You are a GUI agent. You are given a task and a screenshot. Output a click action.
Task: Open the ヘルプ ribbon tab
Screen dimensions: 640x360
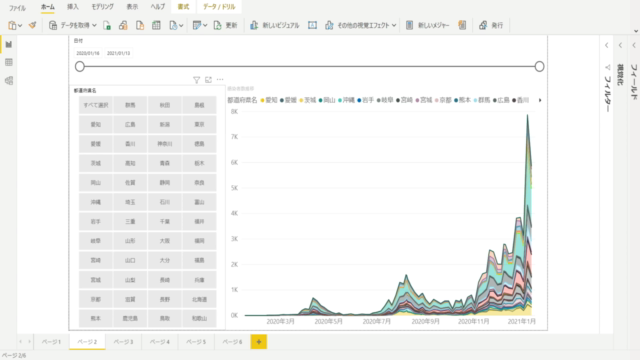point(158,7)
